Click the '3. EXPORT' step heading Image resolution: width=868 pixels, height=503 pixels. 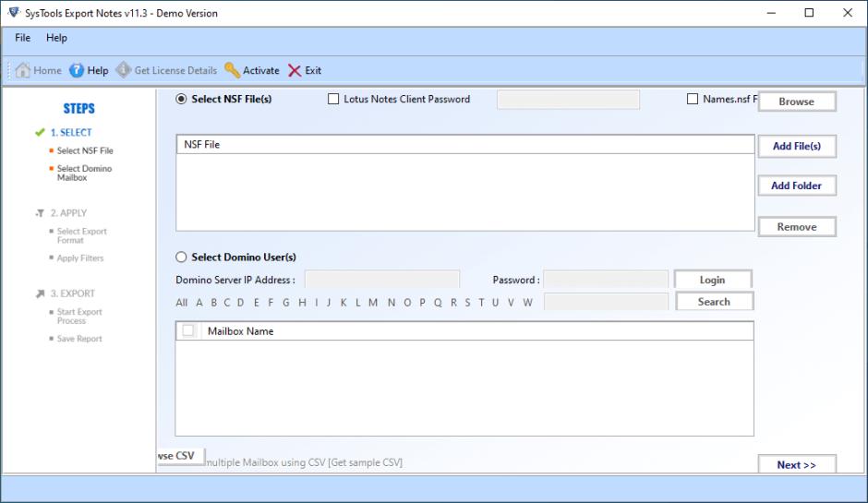73,293
